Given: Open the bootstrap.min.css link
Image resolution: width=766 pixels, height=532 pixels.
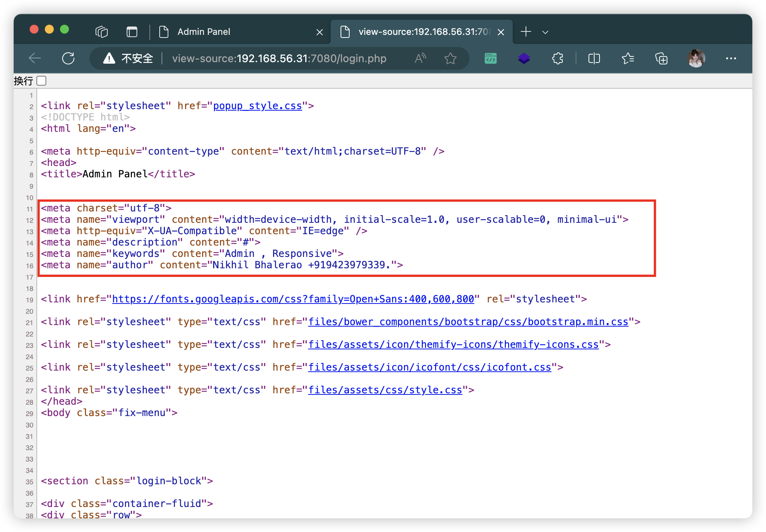Looking at the screenshot, I should 468,322.
